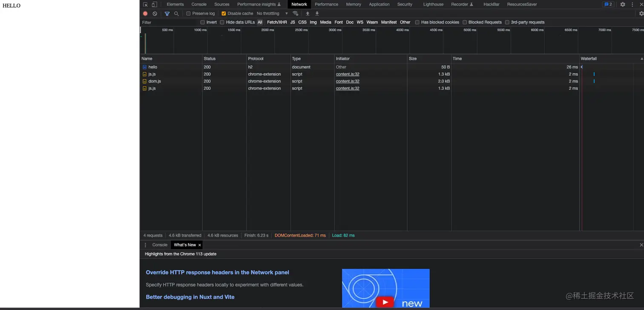The image size is (644, 310).
Task: Filter requests by CSS type
Action: pyautogui.click(x=302, y=22)
